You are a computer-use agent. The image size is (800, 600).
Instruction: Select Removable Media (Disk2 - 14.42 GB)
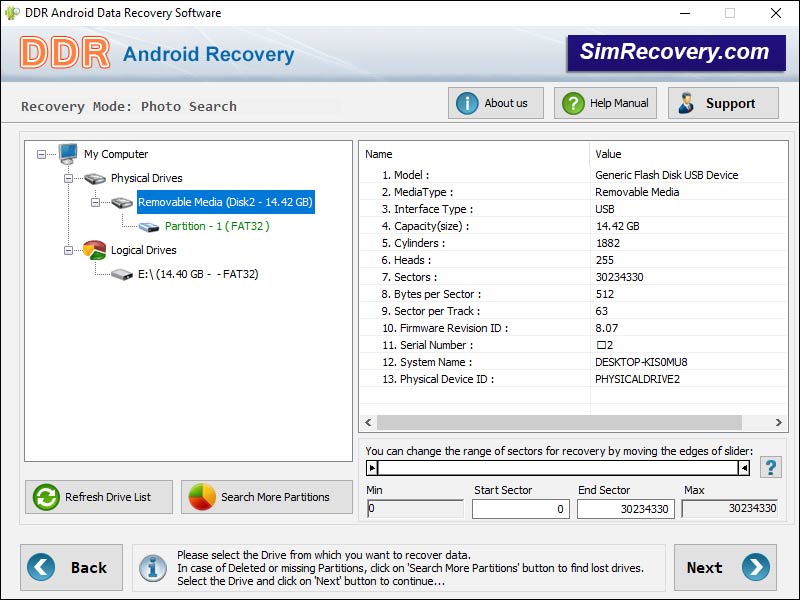click(226, 202)
